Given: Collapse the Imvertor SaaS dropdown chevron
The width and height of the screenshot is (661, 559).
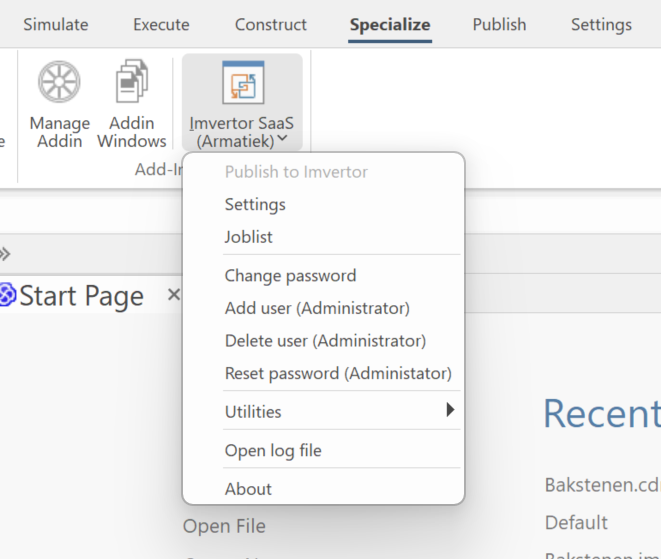Looking at the screenshot, I should 282,140.
